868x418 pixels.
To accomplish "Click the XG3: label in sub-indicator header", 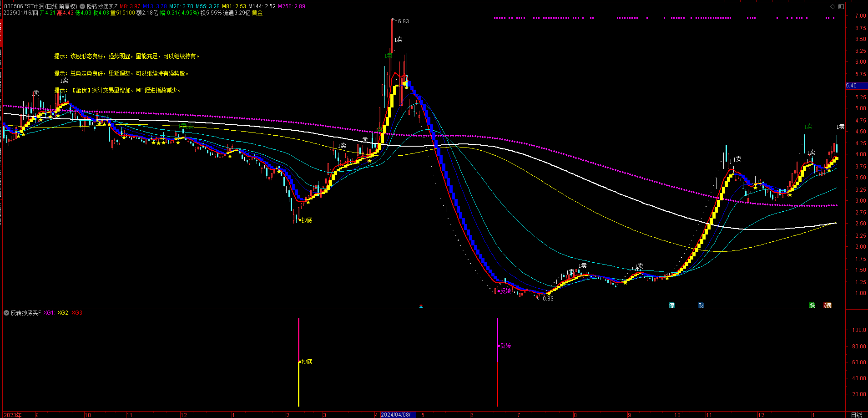I will pos(78,313).
